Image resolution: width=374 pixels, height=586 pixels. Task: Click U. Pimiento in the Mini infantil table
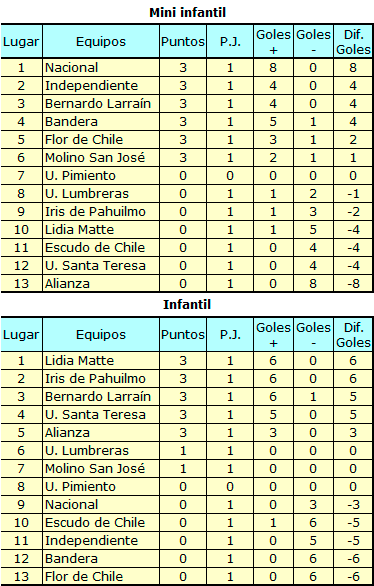pyautogui.click(x=80, y=175)
